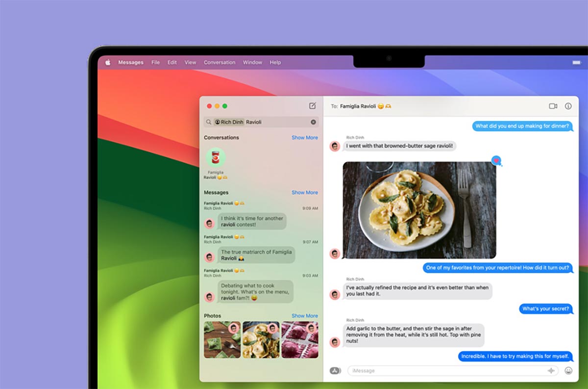This screenshot has height=389, width=588.
Task: Clear the search field with the X button
Action: tap(314, 122)
